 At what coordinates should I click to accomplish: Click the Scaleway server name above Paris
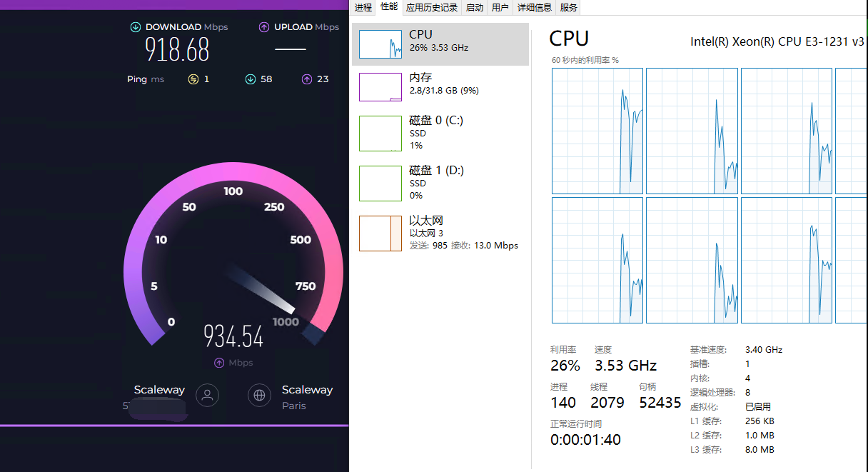[x=307, y=390]
